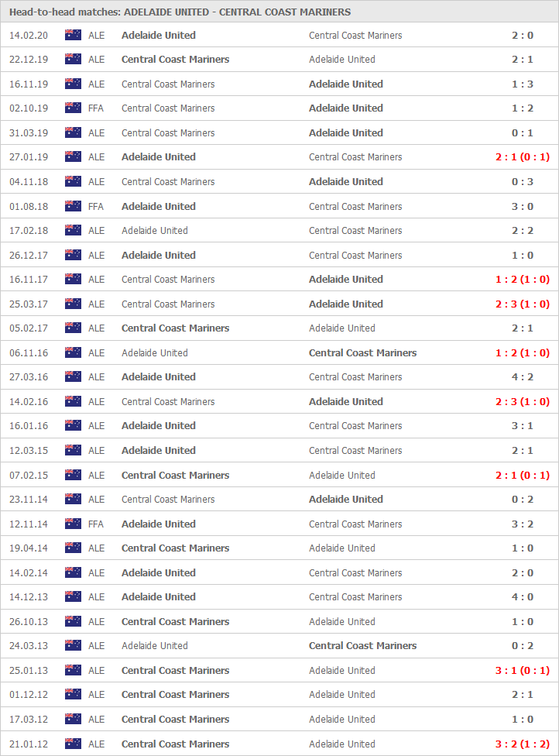Click the flag icon in the 26.12.17 row
Image resolution: width=559 pixels, height=756 pixels.
pos(73,255)
